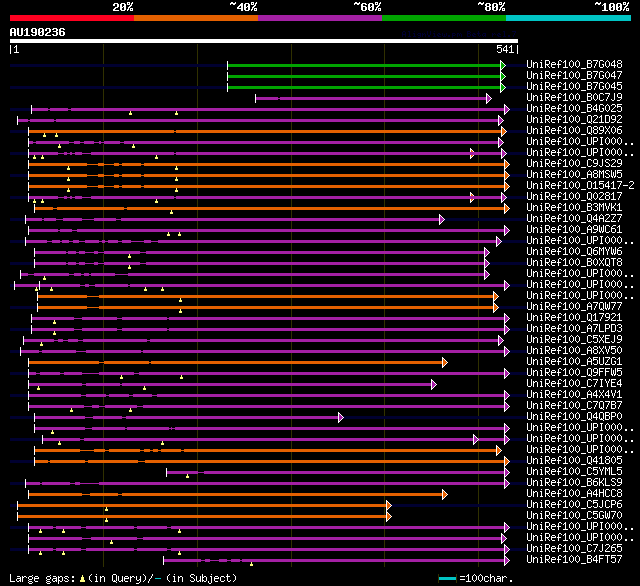
Task: Select the UniRef100_A4X4V1 label
Action: pos(574,394)
